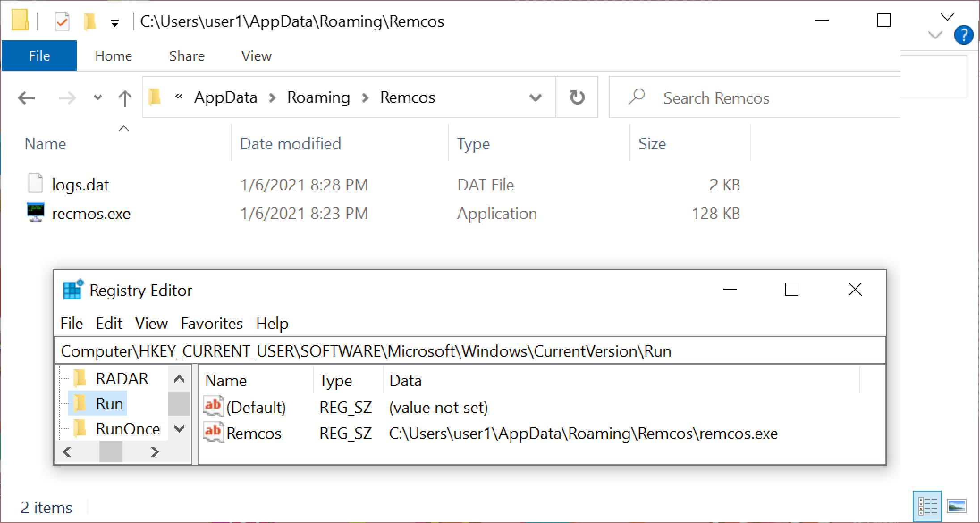Expand chevron after AppData breadcrumb
Screen dimensions: 980x523
point(272,97)
